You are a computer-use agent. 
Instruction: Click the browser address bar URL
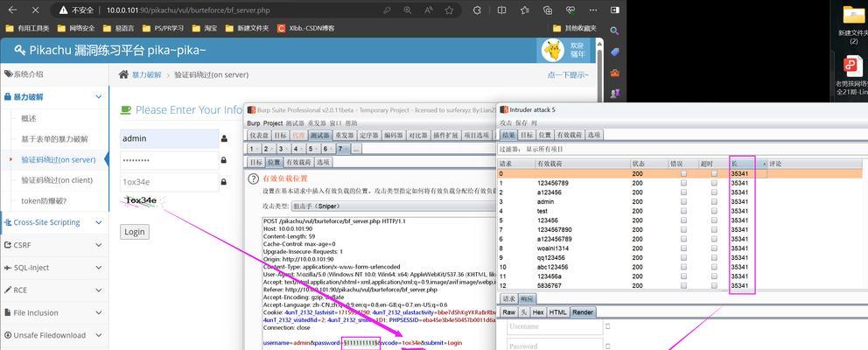coord(188,10)
